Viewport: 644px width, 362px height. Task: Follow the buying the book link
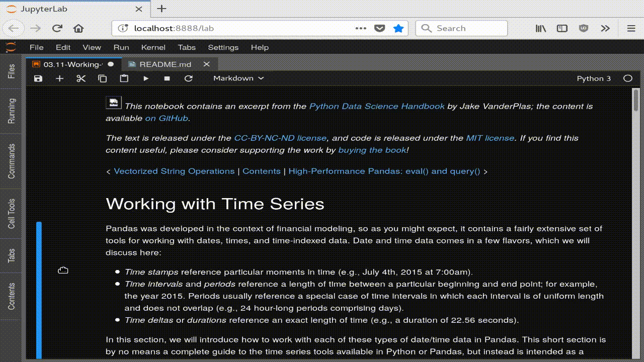[372, 150]
